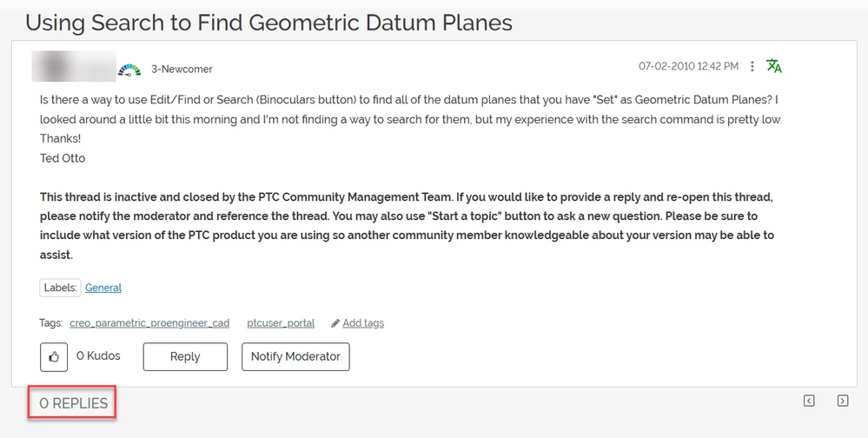Screen dimensions: 868x438
Task: Go to previous topic arrow icon
Action: pos(809,401)
